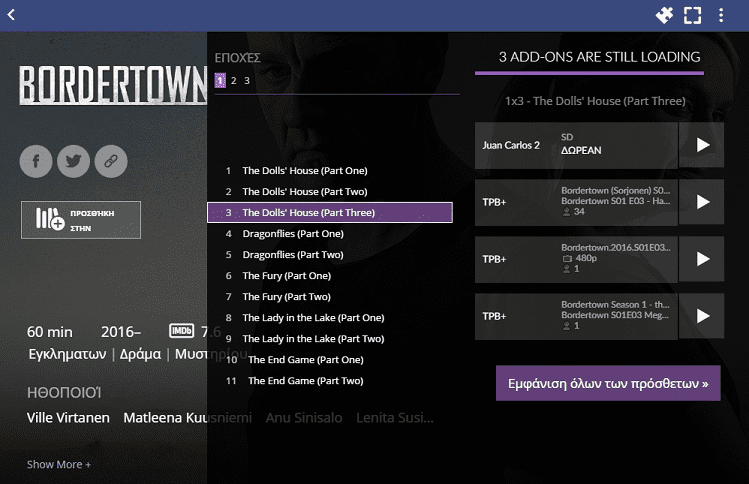Select The End Game (Part Two)

tap(330, 381)
